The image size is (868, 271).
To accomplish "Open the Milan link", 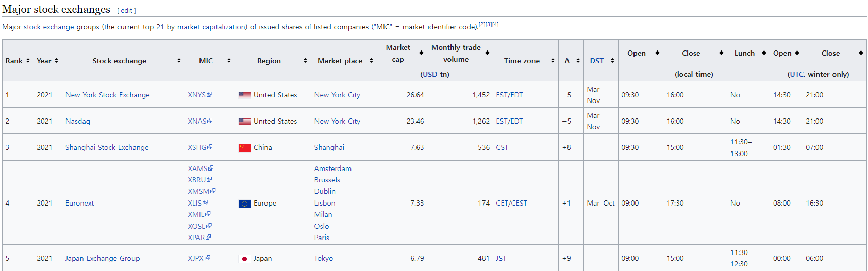I will click(x=323, y=214).
